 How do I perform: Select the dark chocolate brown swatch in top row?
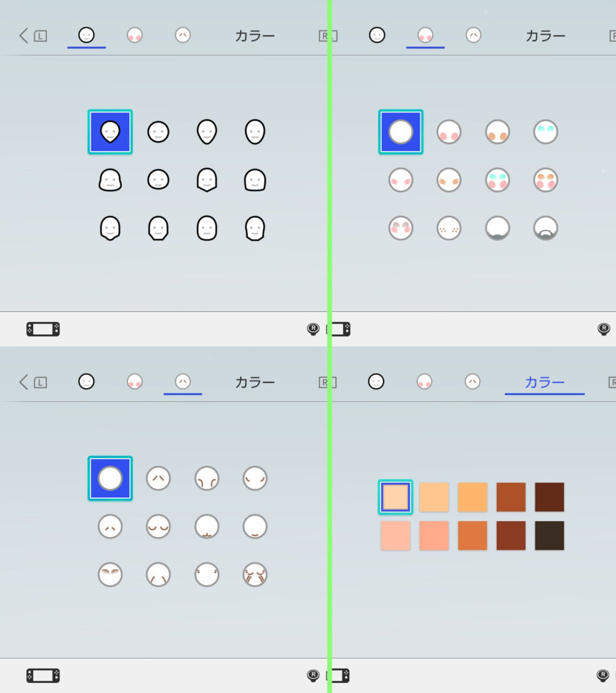(549, 497)
